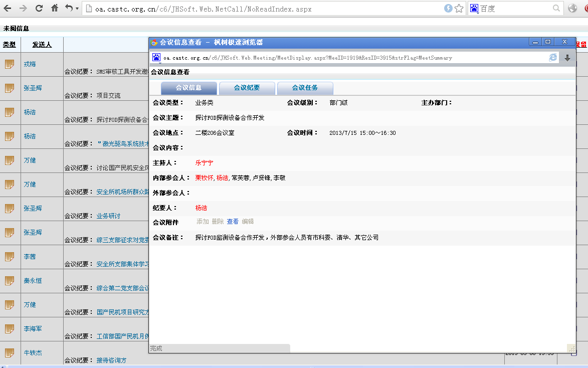Screen dimensions: 588x368
Task: Click the popup window address bar URL
Action: tap(307, 58)
